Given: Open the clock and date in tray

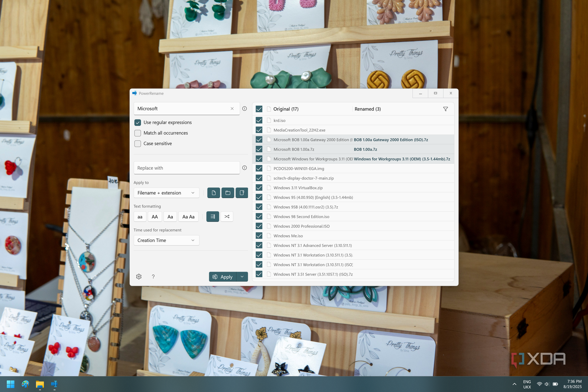Looking at the screenshot, I should 572,384.
